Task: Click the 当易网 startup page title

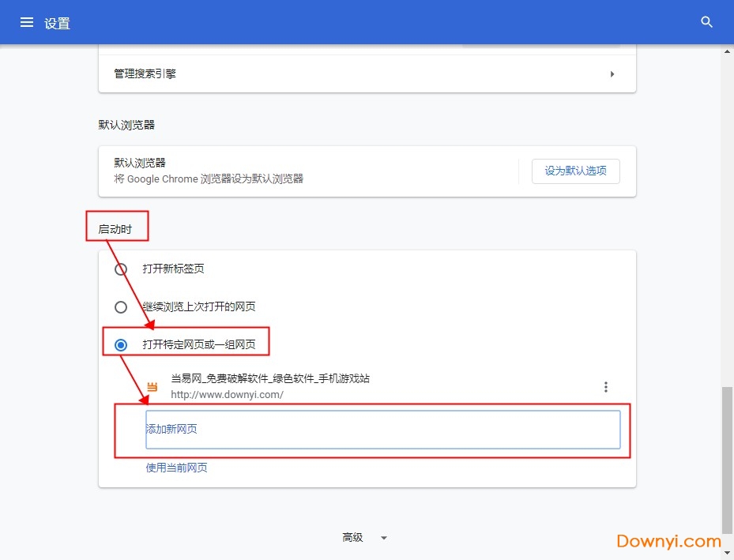Action: 270,379
